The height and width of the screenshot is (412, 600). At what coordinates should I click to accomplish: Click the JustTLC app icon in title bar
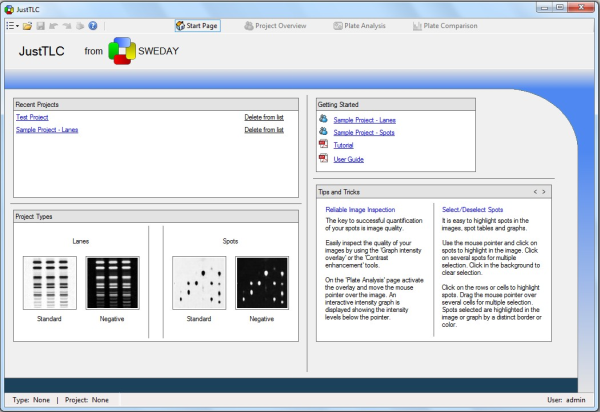click(9, 9)
